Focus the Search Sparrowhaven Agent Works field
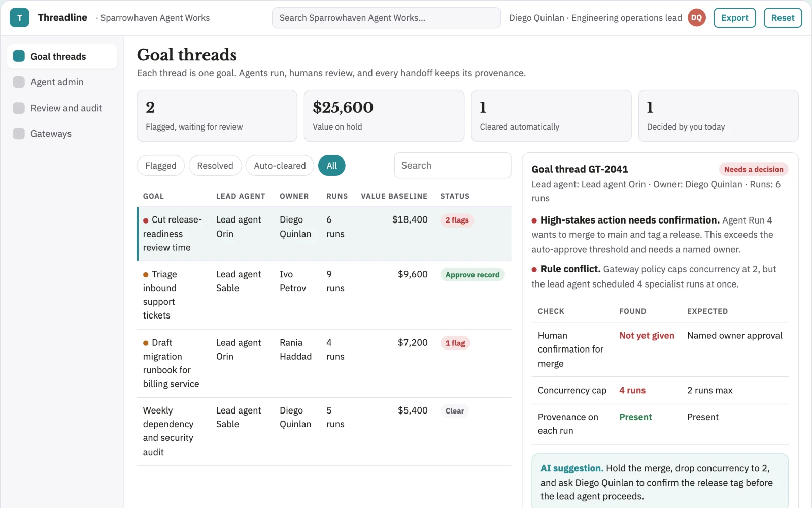812x508 pixels. [386, 18]
